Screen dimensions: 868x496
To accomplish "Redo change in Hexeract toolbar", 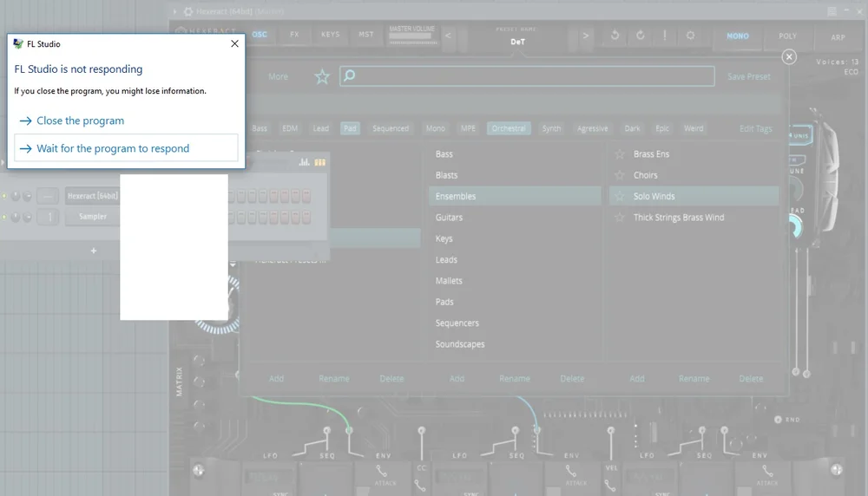I will coord(640,36).
